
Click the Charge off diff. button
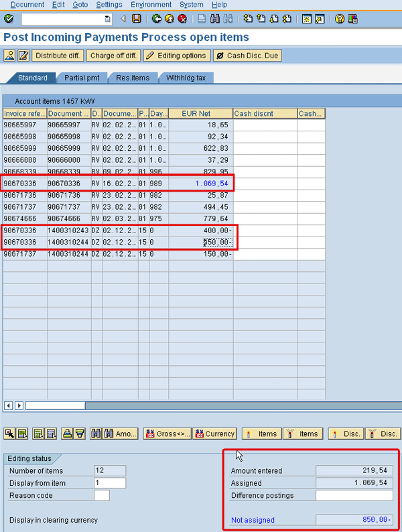(x=113, y=56)
